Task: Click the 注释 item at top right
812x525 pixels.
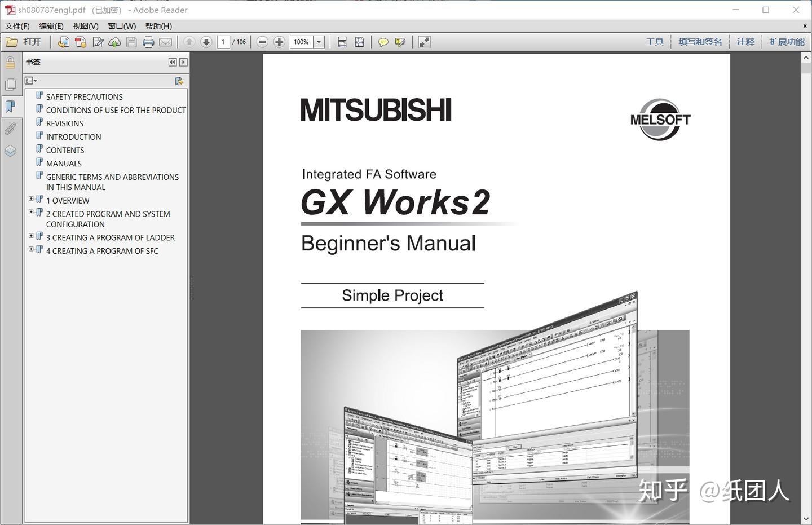Action: 745,41
